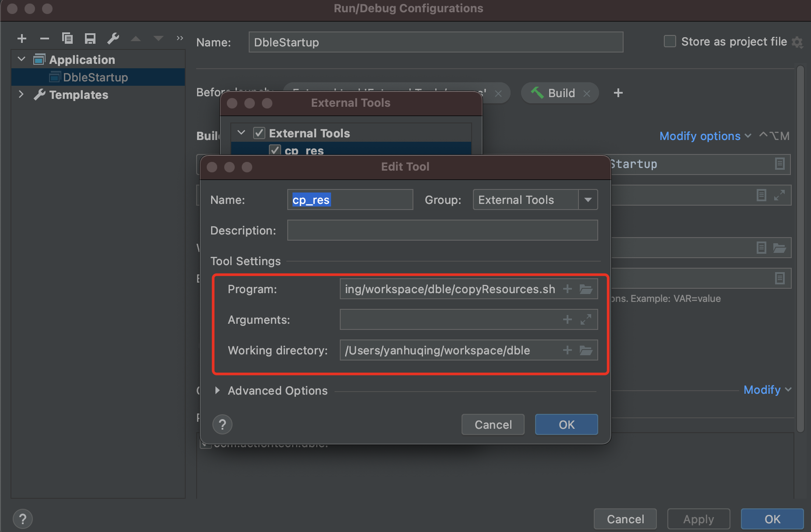Viewport: 811px width, 532px height.
Task: Insert macro into the Arguments field
Action: pyautogui.click(x=568, y=319)
